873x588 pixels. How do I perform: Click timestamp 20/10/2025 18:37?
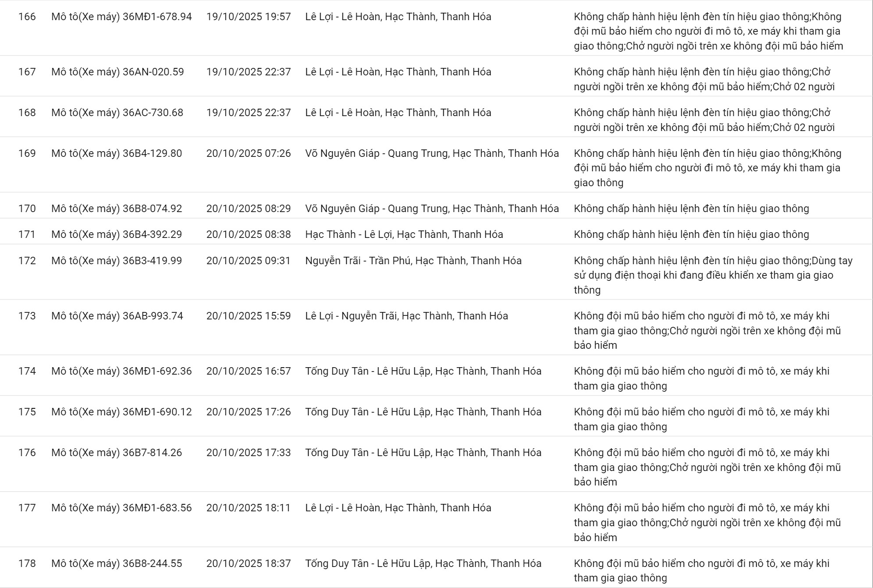(x=248, y=563)
